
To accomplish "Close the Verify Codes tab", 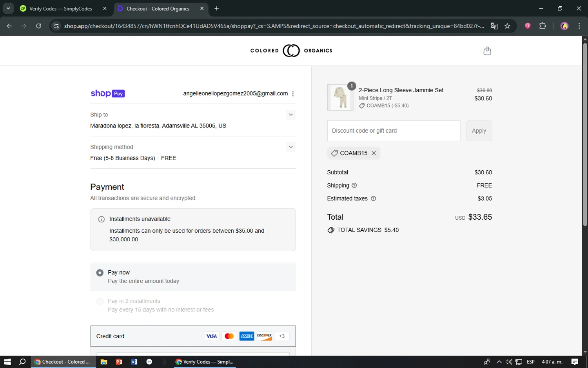I will (105, 9).
